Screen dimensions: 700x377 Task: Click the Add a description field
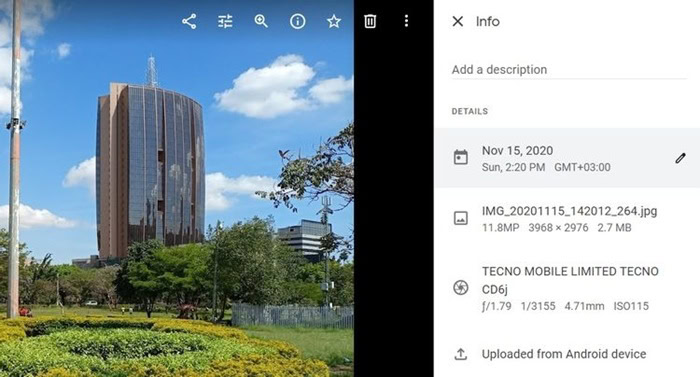pyautogui.click(x=569, y=70)
